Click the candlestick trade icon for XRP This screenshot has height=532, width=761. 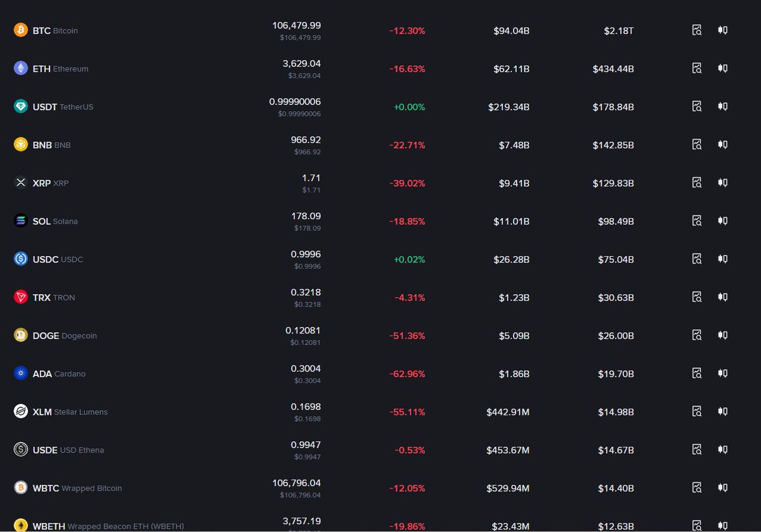(x=722, y=182)
